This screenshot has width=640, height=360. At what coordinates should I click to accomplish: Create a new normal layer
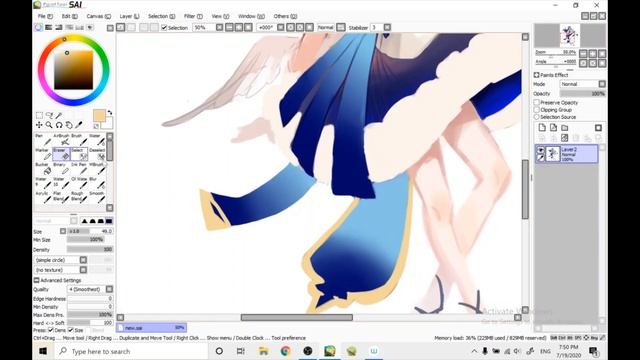point(542,128)
